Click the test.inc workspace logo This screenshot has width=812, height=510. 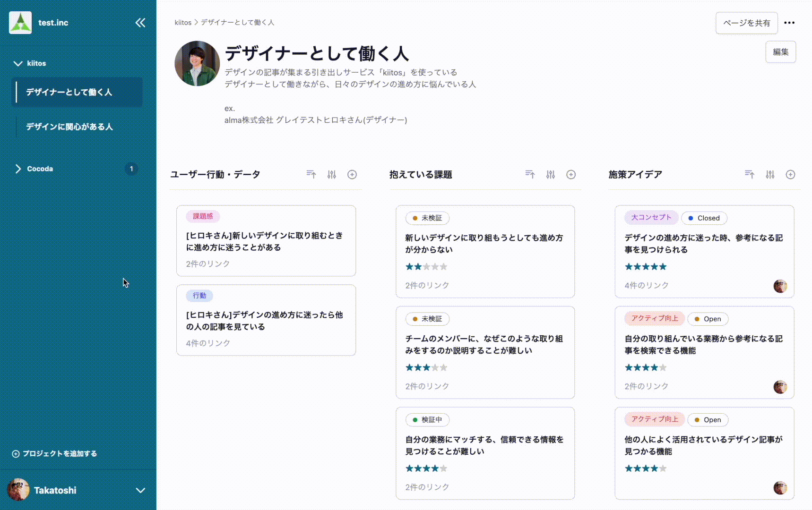(20, 22)
